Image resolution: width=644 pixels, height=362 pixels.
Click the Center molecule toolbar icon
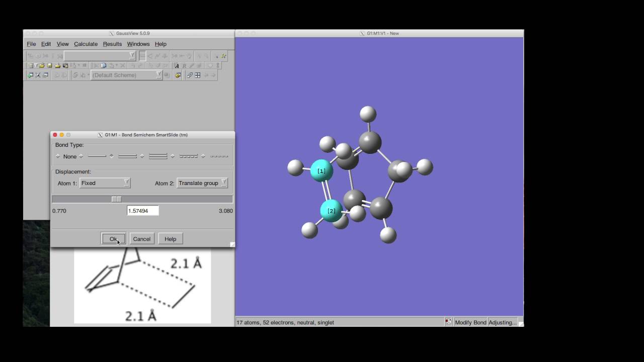38,75
